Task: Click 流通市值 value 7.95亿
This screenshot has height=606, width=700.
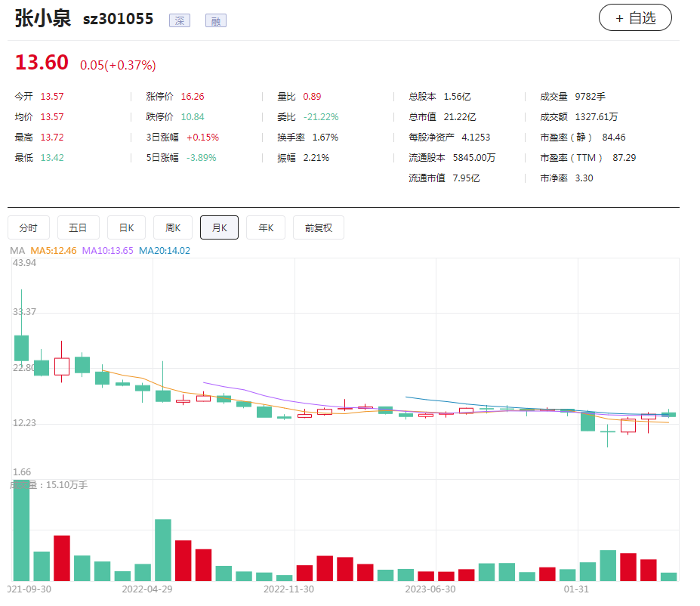Action: [x=466, y=178]
